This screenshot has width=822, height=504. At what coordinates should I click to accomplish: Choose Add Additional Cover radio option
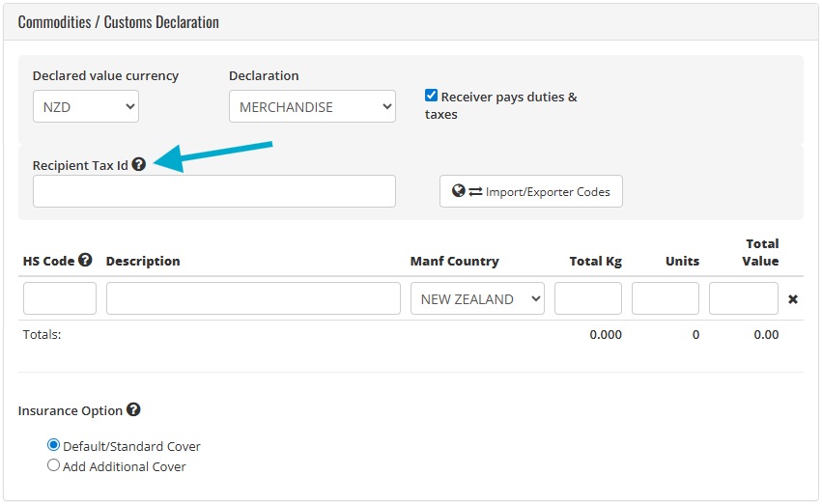pyautogui.click(x=54, y=465)
